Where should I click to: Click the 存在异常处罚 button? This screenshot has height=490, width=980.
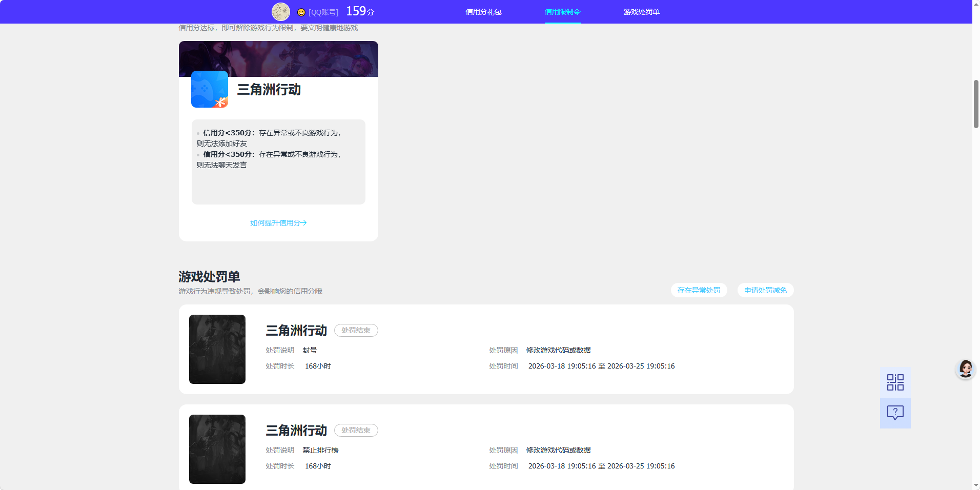(x=699, y=290)
